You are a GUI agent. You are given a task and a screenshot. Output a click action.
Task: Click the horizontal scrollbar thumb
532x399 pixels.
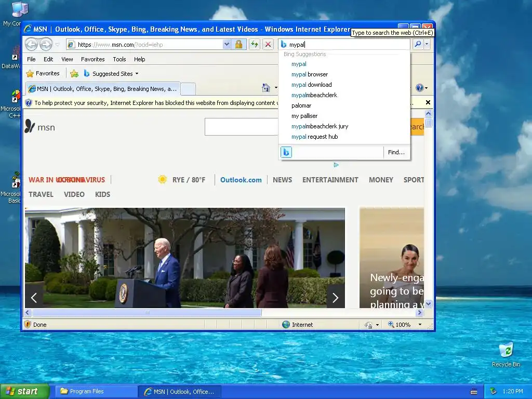[147, 312]
